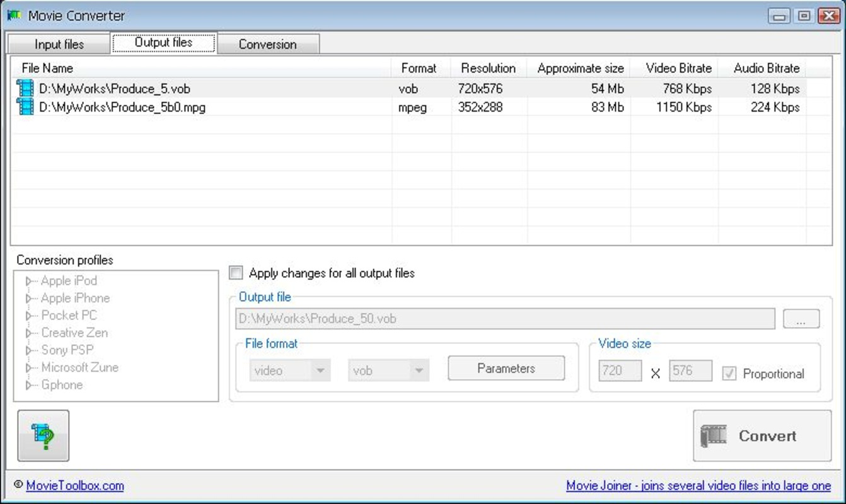Click the film icon beside Produce_5.vob

click(25, 88)
